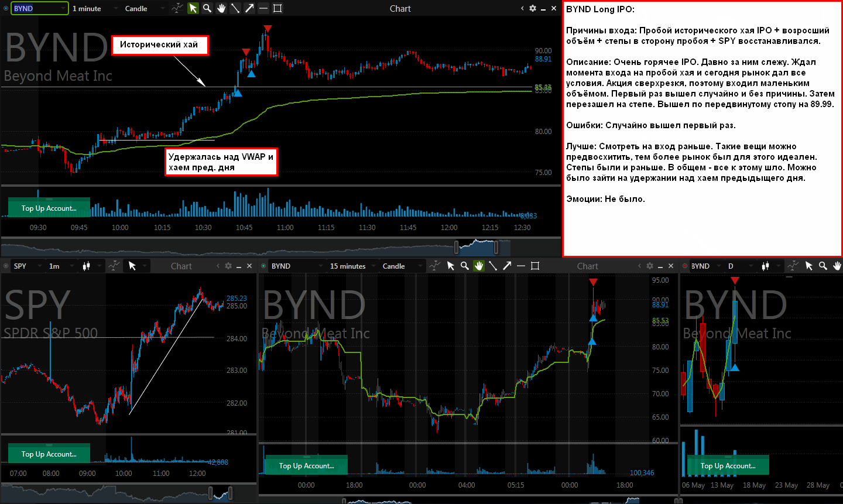Click Top Up Account in SPY chart
The width and height of the screenshot is (843, 504).
pos(49,454)
